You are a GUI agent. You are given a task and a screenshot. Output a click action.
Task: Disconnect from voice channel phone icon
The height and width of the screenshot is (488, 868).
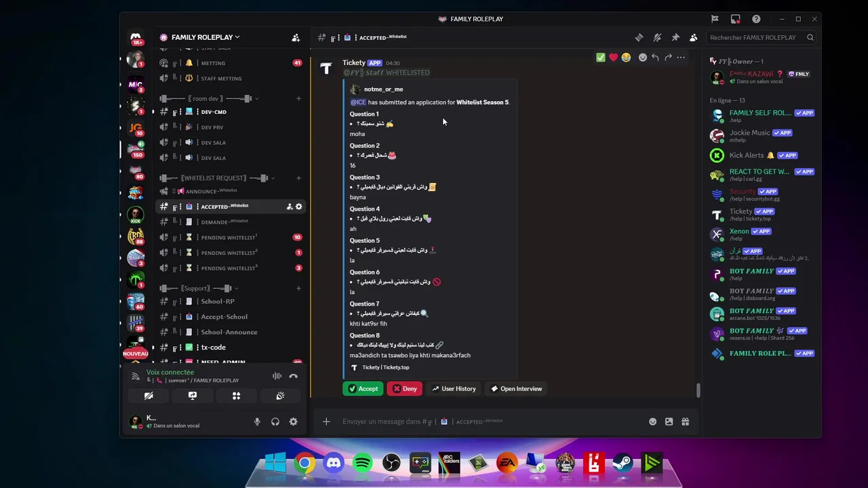pos(294,375)
